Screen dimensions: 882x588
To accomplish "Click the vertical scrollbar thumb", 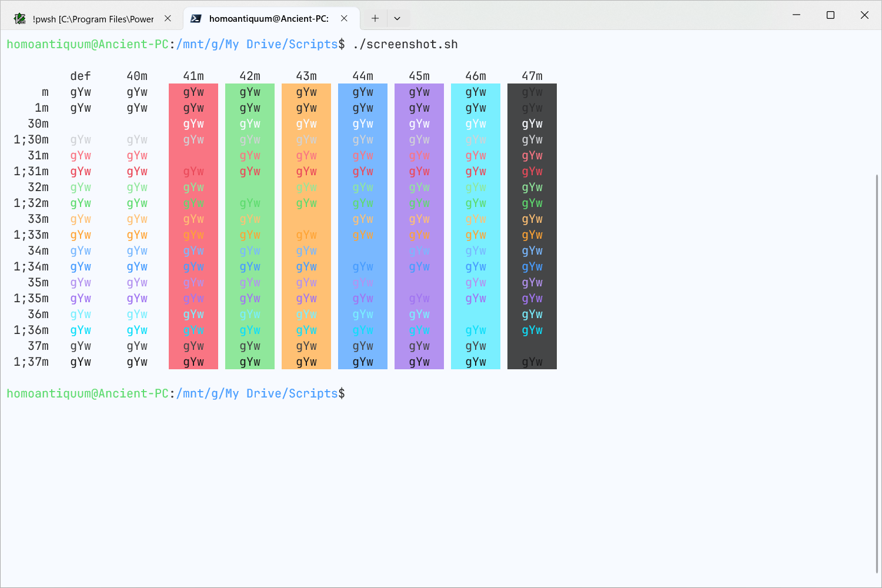I will coord(877,373).
